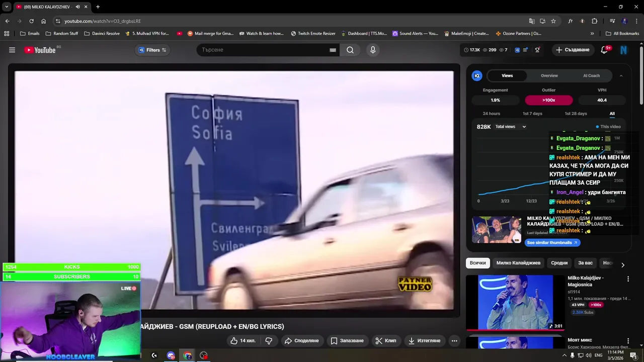Click the Изтегляне download button
This screenshot has width=644, height=362.
[424, 341]
